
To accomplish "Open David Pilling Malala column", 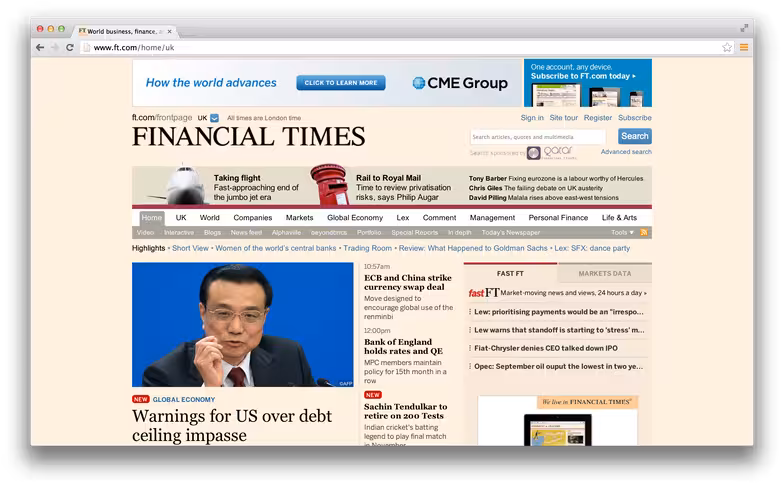I will 544,198.
